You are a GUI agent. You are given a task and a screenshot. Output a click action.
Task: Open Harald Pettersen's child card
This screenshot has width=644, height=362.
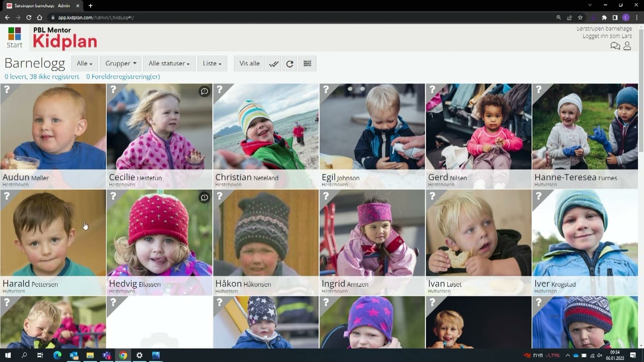[x=53, y=242]
